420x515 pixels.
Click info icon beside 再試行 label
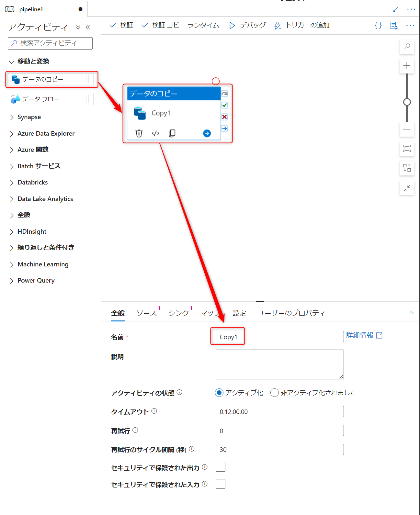pos(135,430)
